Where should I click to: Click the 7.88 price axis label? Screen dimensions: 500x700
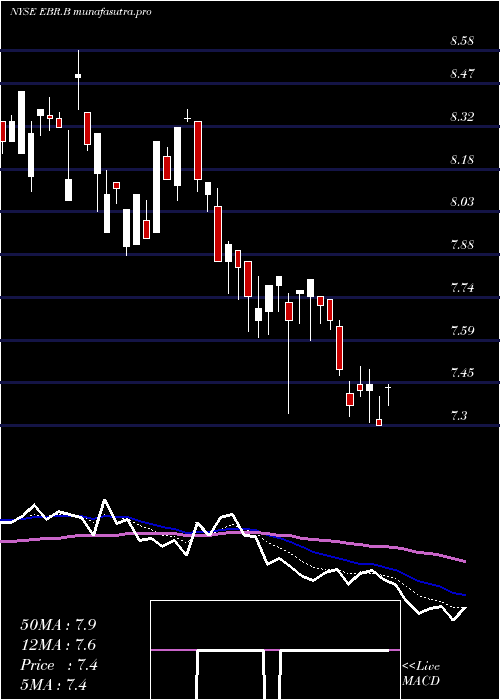click(x=462, y=245)
